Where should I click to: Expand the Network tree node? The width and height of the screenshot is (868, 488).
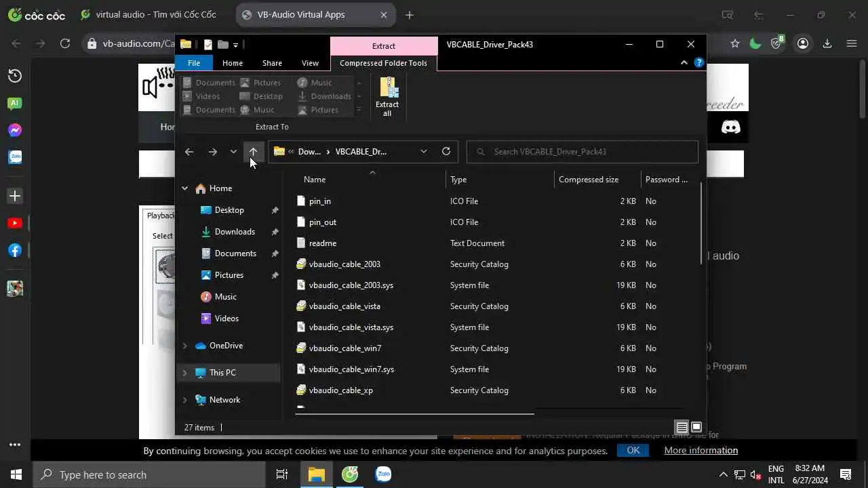pos(184,400)
